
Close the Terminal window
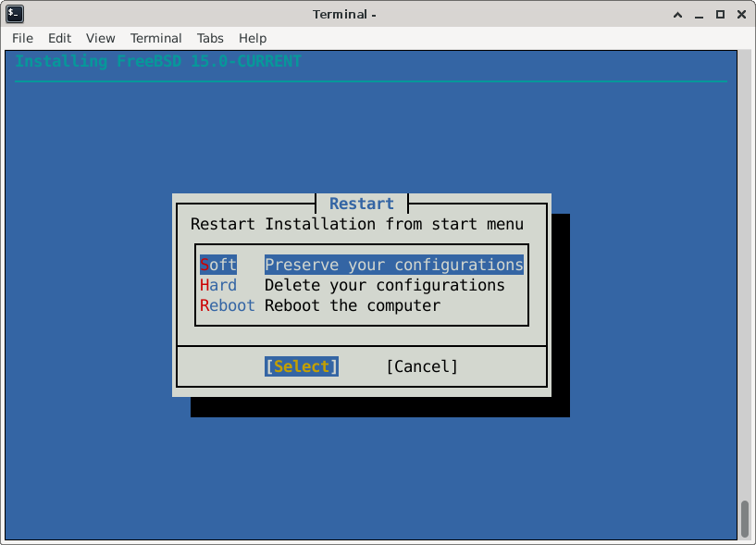click(741, 14)
